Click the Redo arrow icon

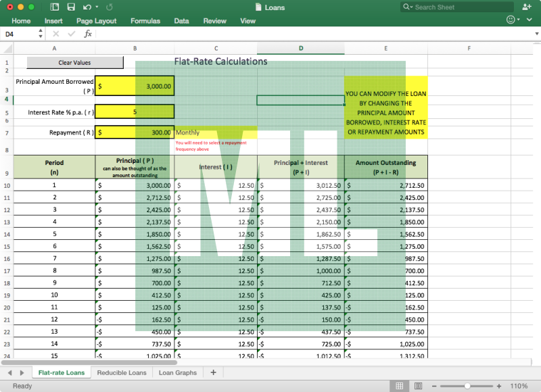click(x=110, y=7)
